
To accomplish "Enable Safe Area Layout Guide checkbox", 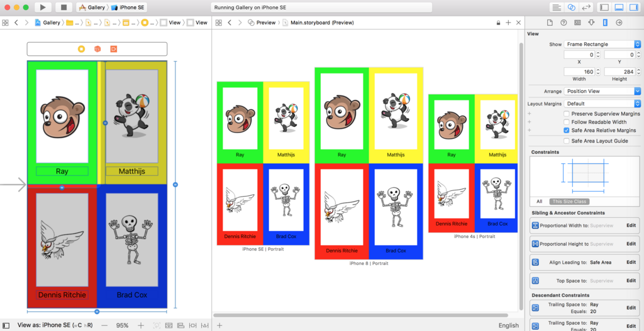I will [x=567, y=141].
